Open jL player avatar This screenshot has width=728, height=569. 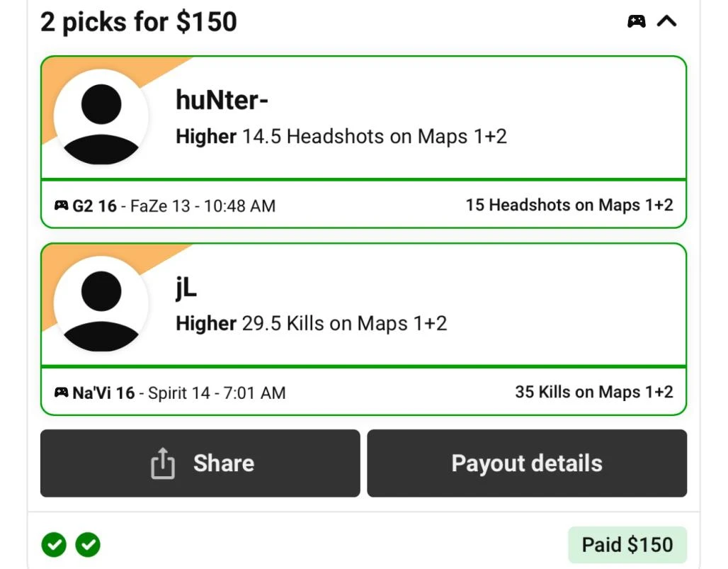pos(101,304)
